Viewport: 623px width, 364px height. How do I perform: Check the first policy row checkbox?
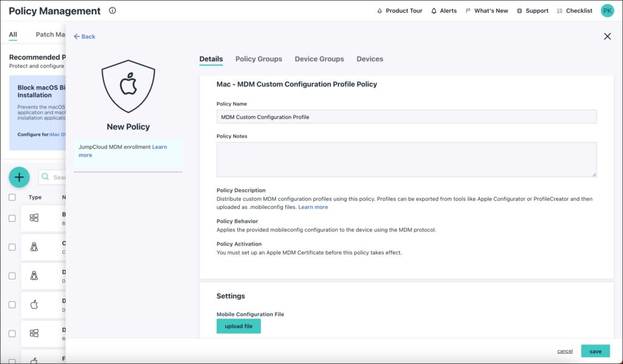pyautogui.click(x=12, y=218)
